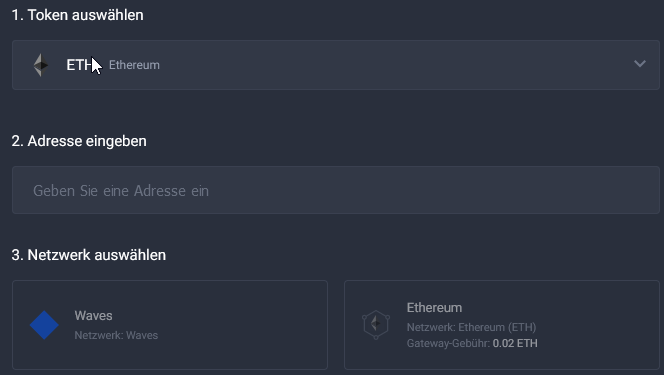Screen dimensions: 664x375
Task: Click the 'Gateway-Gebühr: 0.02 ETH' fee text
Action: pos(472,343)
